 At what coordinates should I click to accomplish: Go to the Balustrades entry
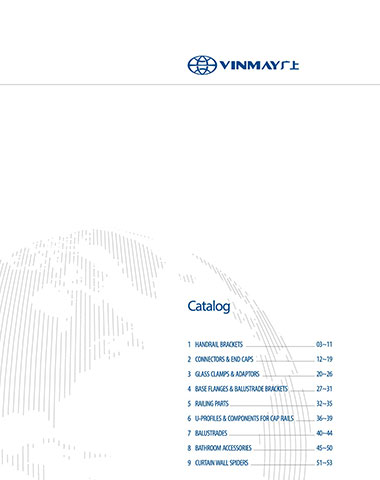click(x=211, y=433)
